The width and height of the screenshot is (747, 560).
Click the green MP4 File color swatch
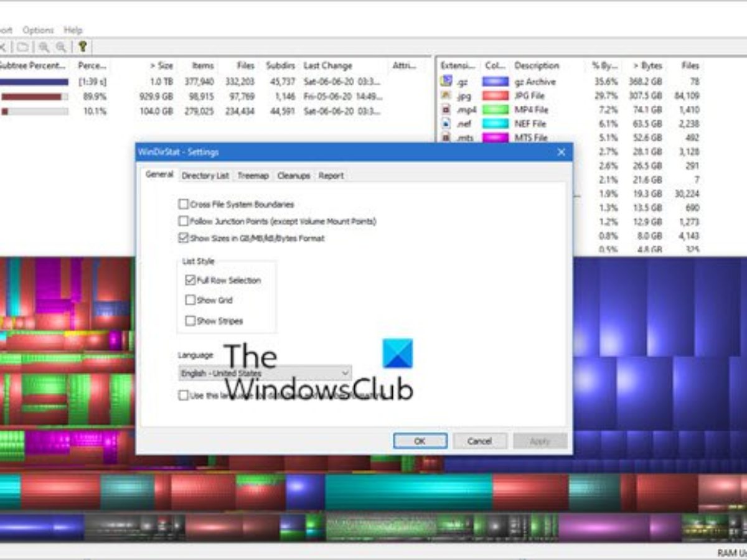click(496, 110)
